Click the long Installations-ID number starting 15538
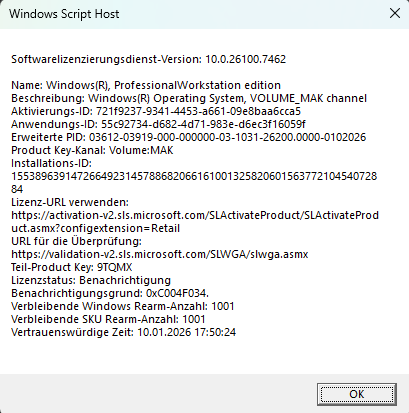Viewport: 409px width, 413px height. click(194, 176)
